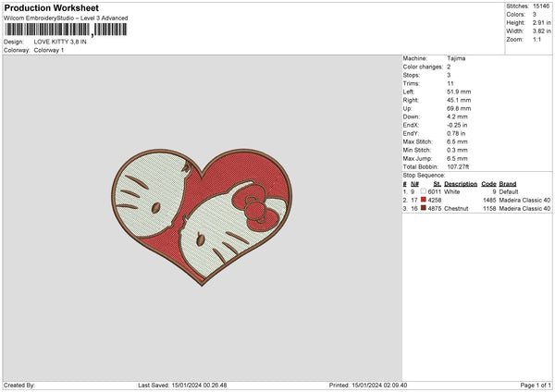Screen dimensions: 555x392
Task: Click the 'Colorway 1' value
Action: 49,50
